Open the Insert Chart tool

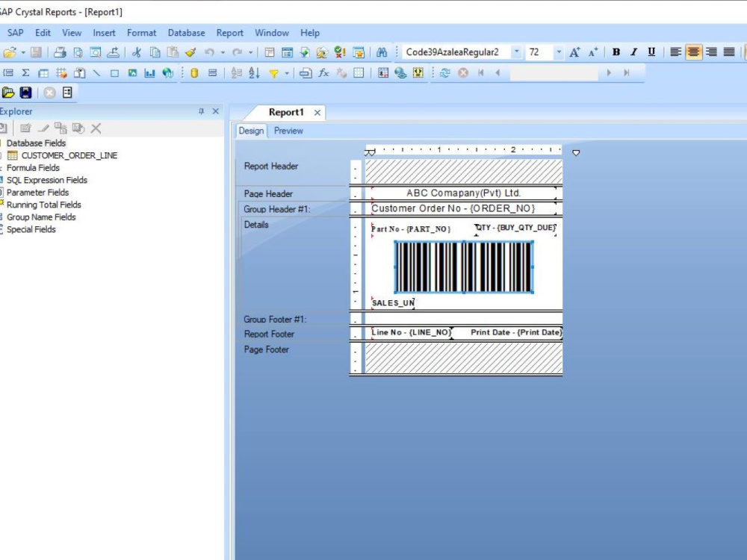coord(150,72)
